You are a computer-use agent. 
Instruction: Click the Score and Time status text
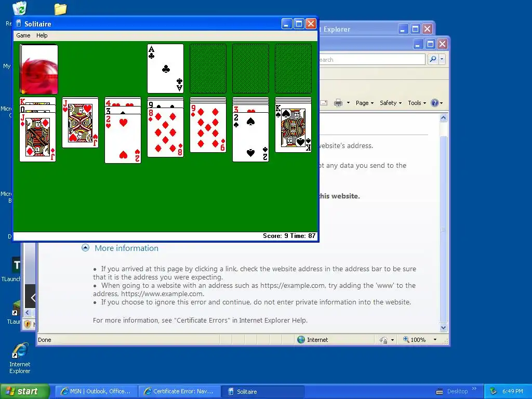tap(289, 236)
